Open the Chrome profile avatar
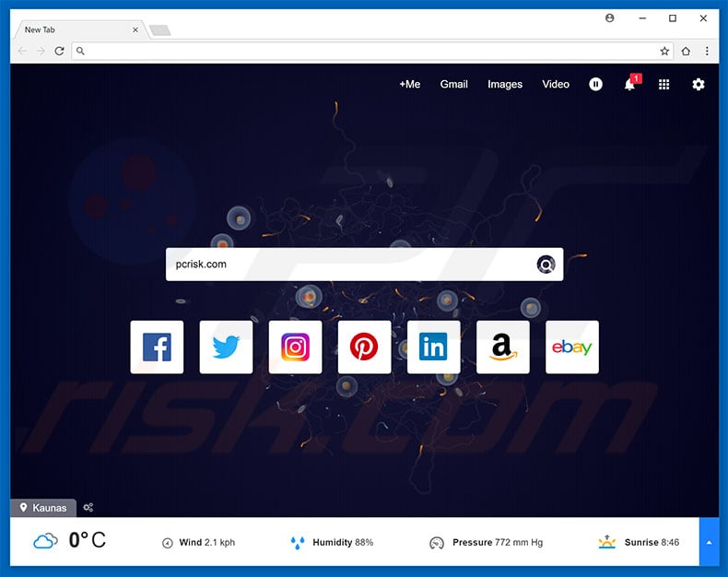 click(x=610, y=18)
